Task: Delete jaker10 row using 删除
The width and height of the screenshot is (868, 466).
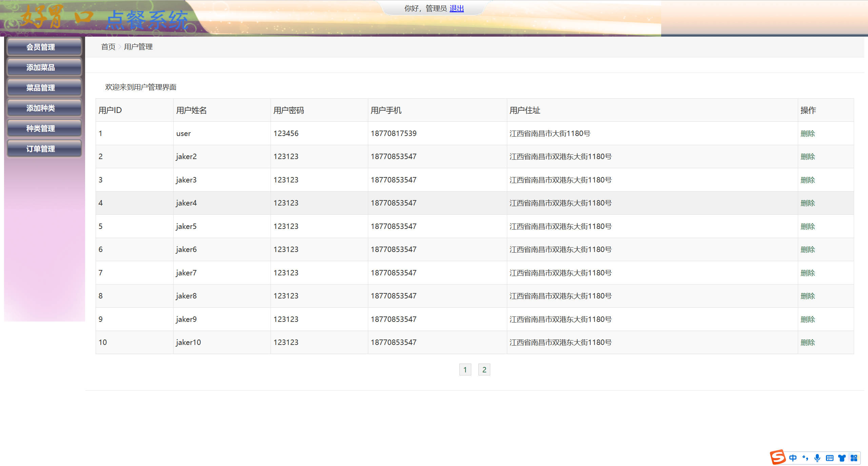Action: [808, 342]
